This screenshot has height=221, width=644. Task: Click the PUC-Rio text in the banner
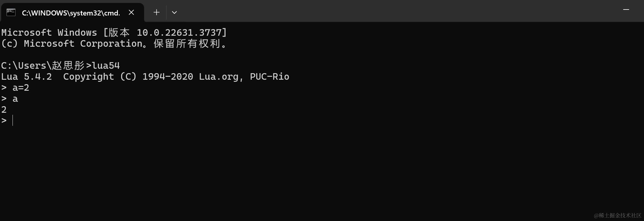coord(270,77)
